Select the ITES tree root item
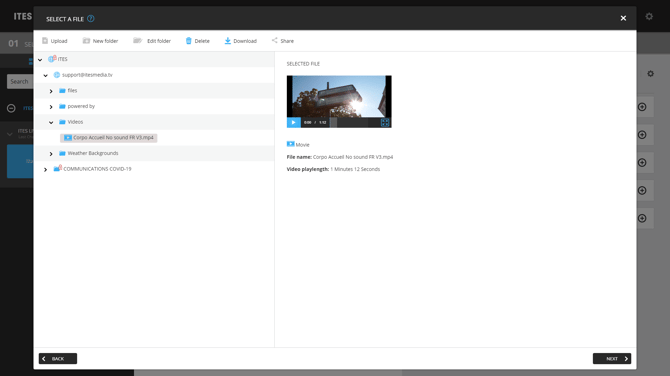The image size is (670, 376). [62, 59]
